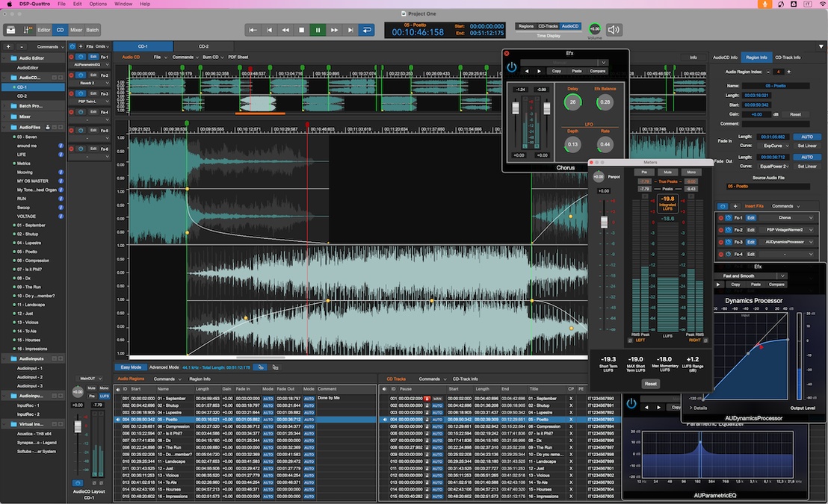Viewport: 828px width, 504px height.
Task: Click the rewind transport button
Action: click(285, 30)
